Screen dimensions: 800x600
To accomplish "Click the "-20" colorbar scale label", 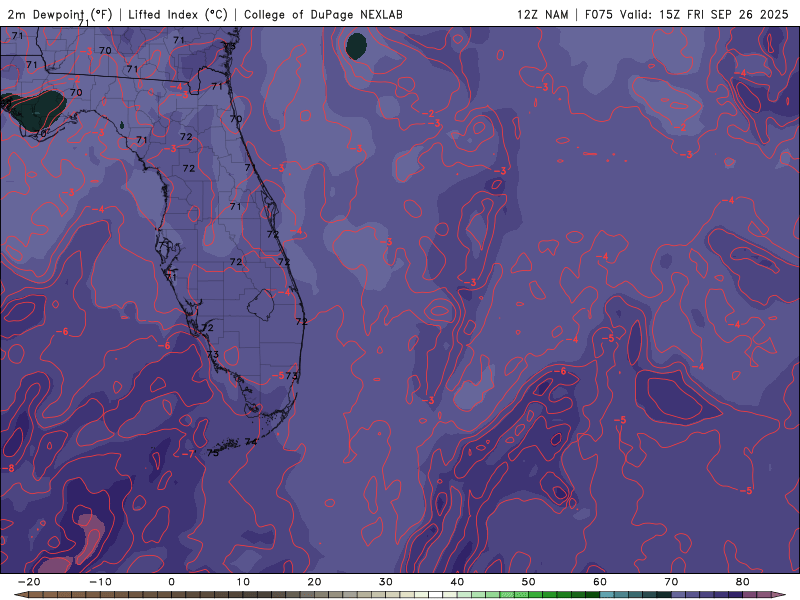I will coord(29,582).
